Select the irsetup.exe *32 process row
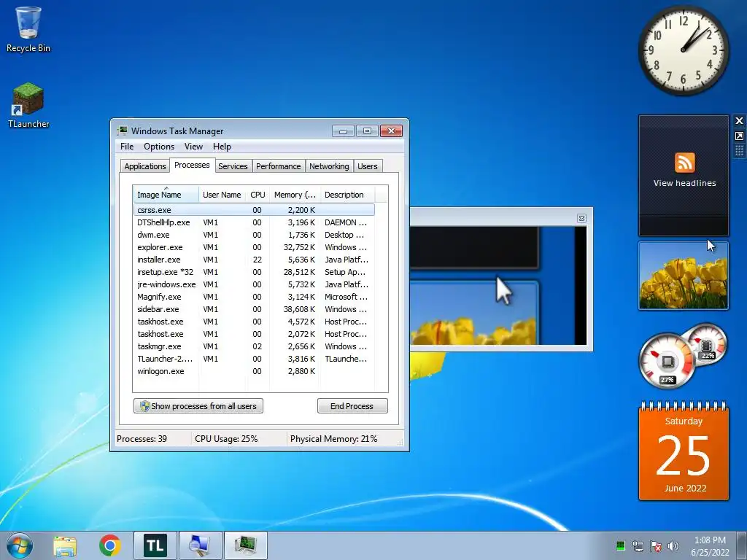747x560 pixels. coord(254,272)
